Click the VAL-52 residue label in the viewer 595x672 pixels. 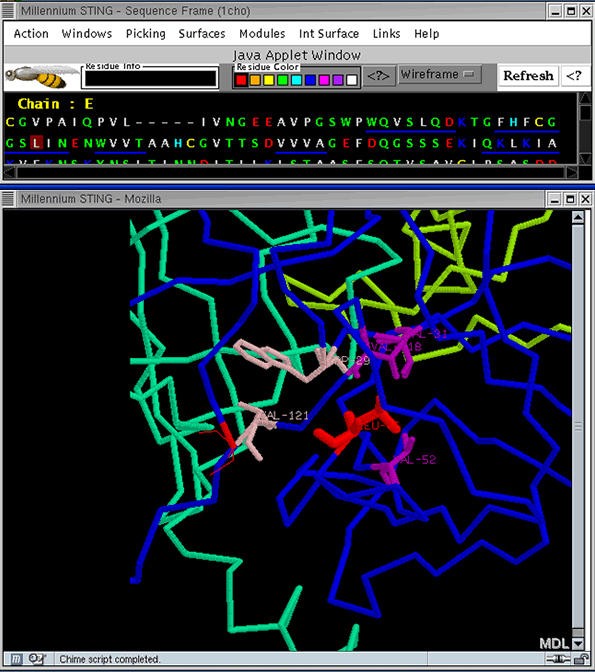click(x=415, y=460)
